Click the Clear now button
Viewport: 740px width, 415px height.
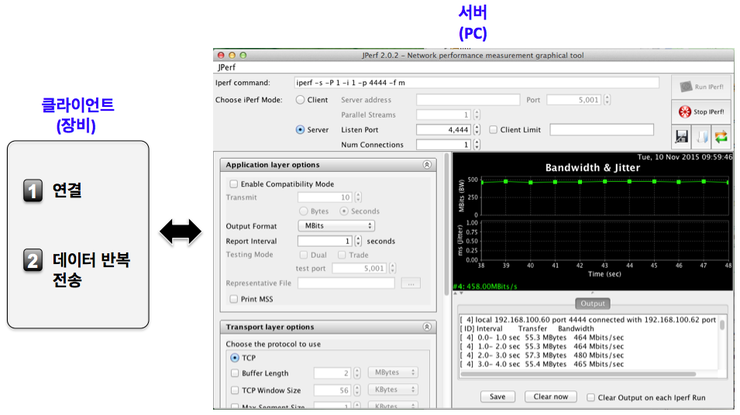pos(549,396)
